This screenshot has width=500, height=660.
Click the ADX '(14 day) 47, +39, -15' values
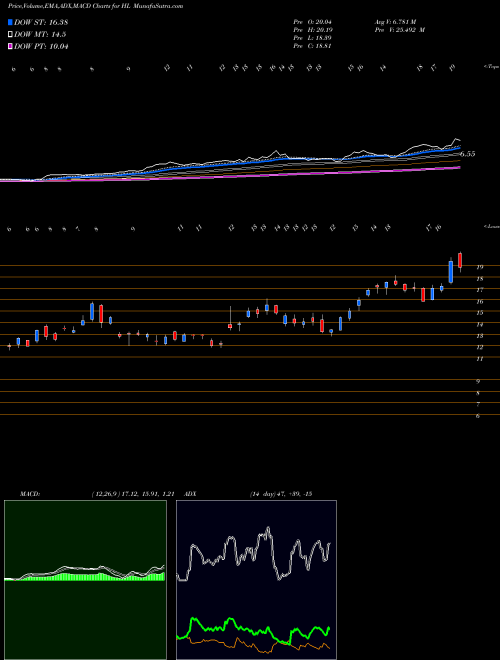coord(280,493)
